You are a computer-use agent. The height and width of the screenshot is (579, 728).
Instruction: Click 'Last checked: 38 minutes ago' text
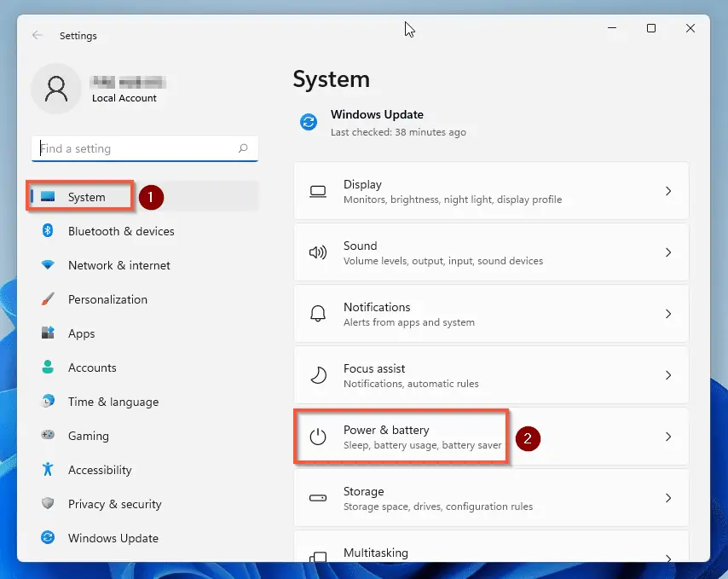[x=398, y=132]
